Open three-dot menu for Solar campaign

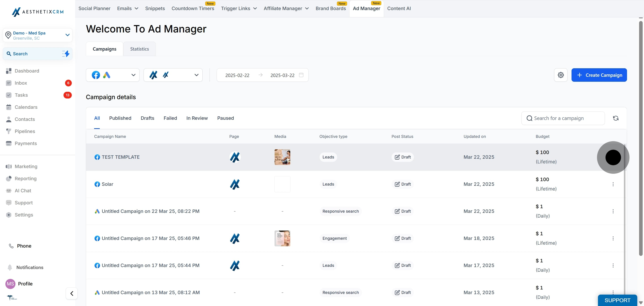pos(613,184)
